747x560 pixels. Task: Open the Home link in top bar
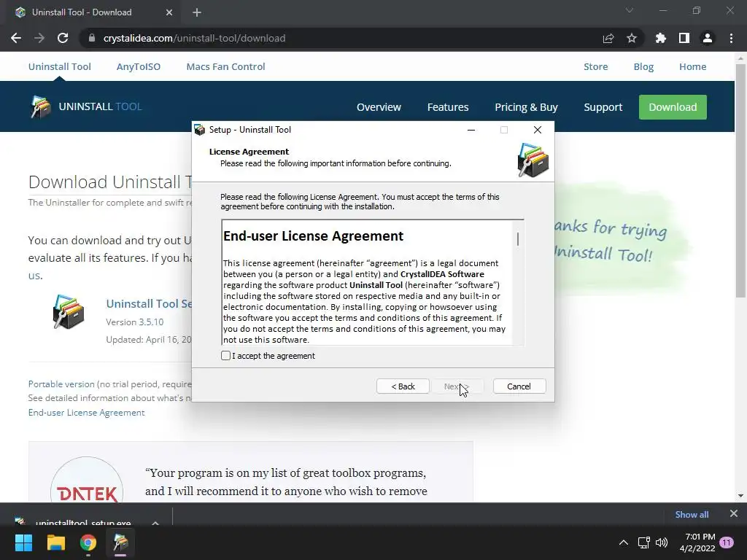click(x=693, y=66)
